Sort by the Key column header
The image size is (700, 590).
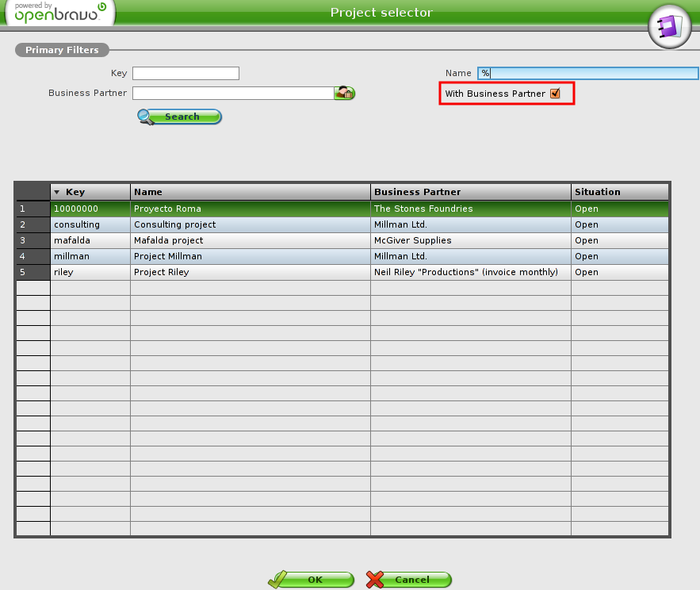click(90, 192)
